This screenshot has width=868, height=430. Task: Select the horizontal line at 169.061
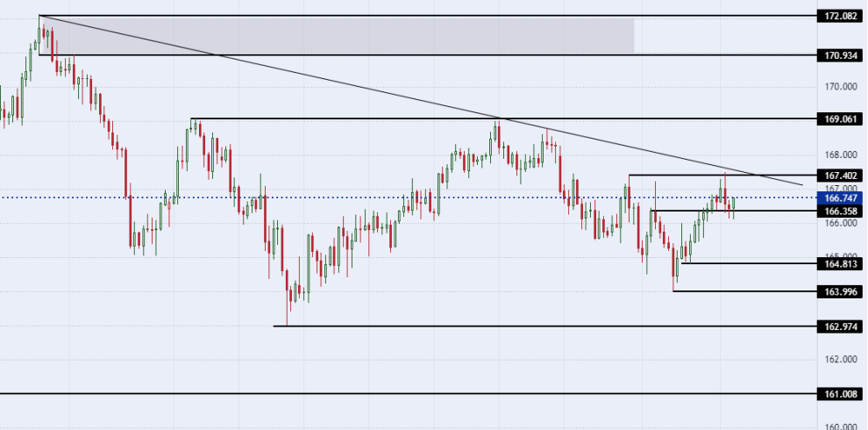click(x=438, y=118)
